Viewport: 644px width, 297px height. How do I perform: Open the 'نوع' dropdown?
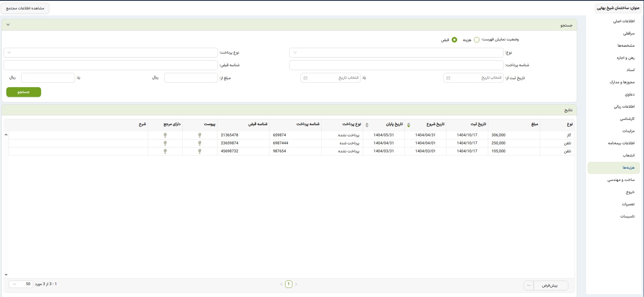pyautogui.click(x=396, y=53)
